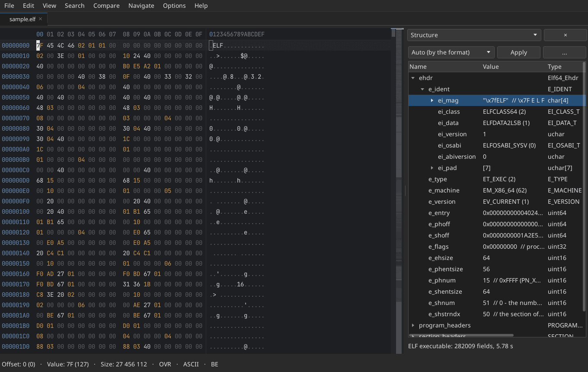This screenshot has height=372, width=588.
Task: Open the File menu
Action: (9, 6)
